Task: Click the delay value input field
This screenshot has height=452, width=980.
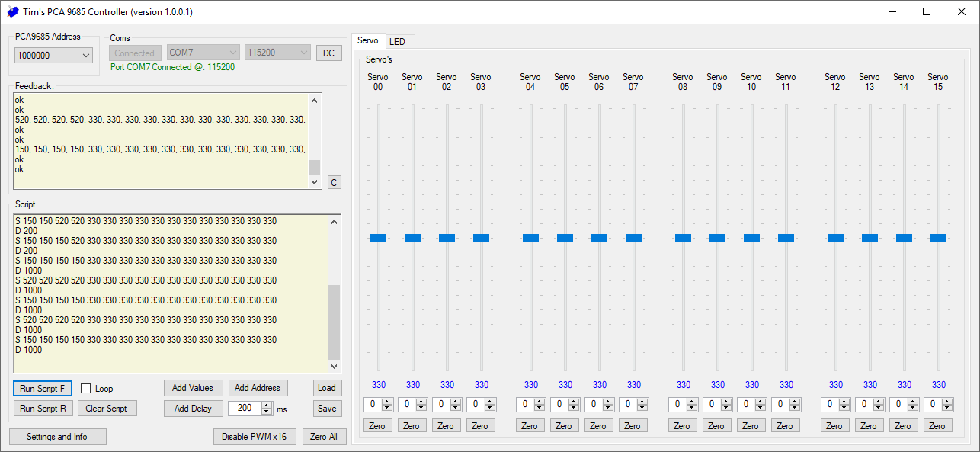Action: [244, 409]
